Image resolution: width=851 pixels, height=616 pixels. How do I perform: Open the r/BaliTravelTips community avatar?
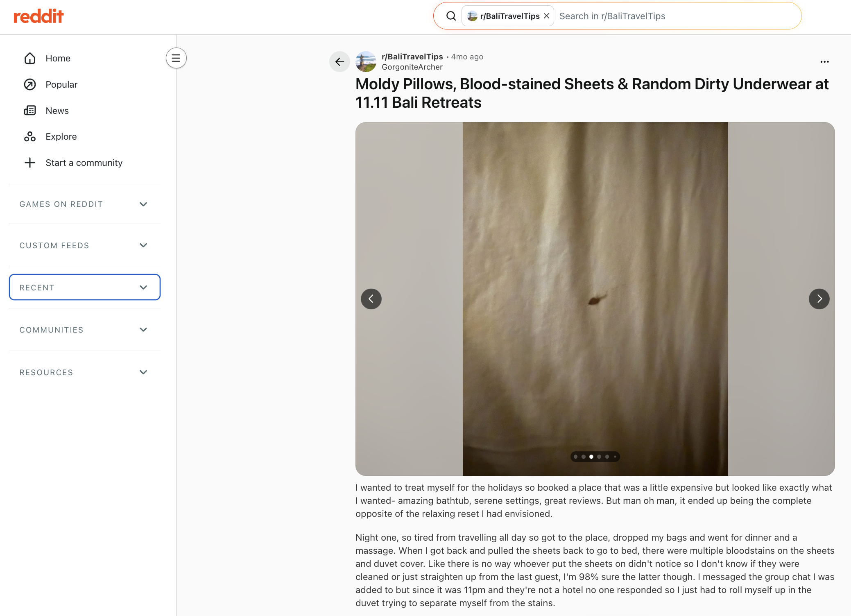(366, 62)
